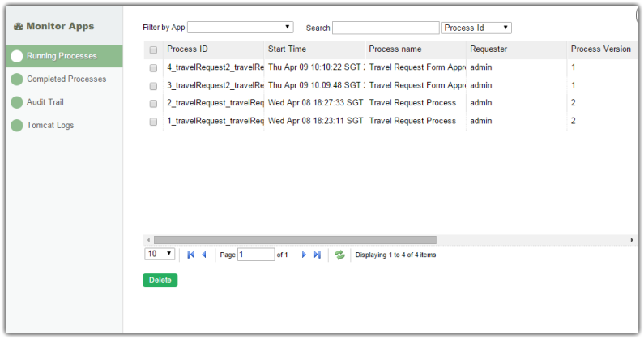Image resolution: width=644 pixels, height=339 pixels.
Task: Sort by the Start Time column header
Action: click(x=288, y=49)
